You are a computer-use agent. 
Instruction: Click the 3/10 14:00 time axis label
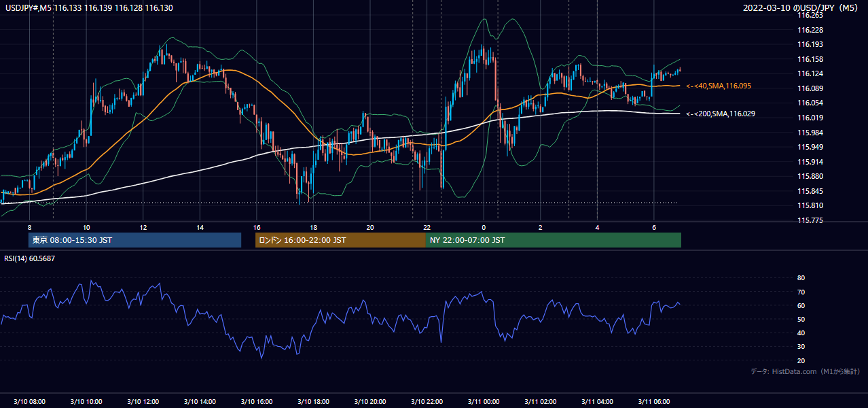click(200, 402)
